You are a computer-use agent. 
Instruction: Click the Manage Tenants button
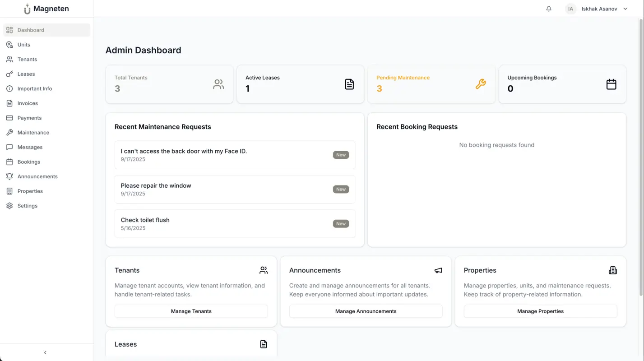[x=191, y=311]
